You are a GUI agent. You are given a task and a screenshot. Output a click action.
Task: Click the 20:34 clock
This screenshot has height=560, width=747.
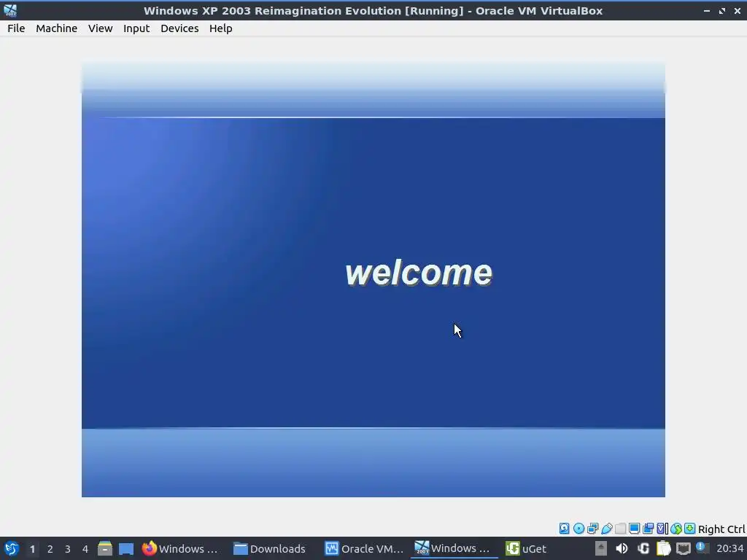click(729, 548)
